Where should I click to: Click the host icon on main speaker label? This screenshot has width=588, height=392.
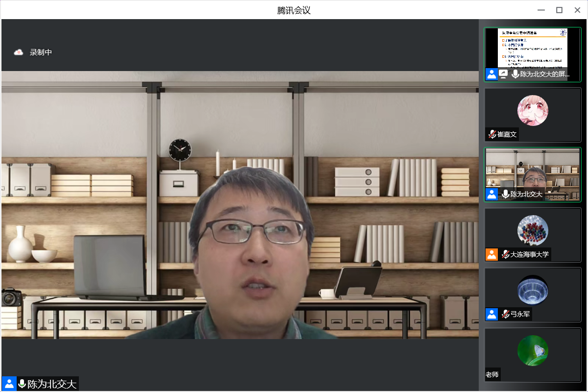pos(9,384)
